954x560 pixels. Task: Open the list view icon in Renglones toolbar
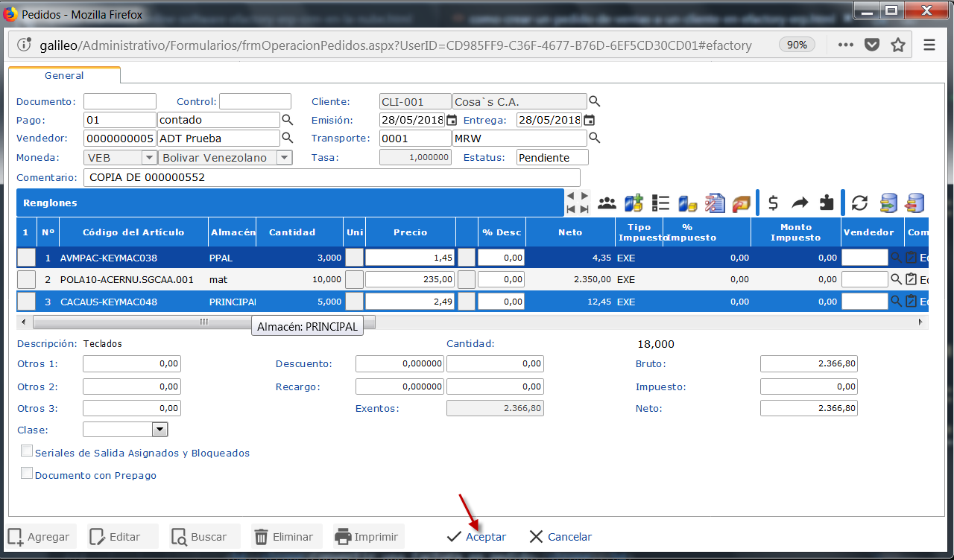(660, 203)
